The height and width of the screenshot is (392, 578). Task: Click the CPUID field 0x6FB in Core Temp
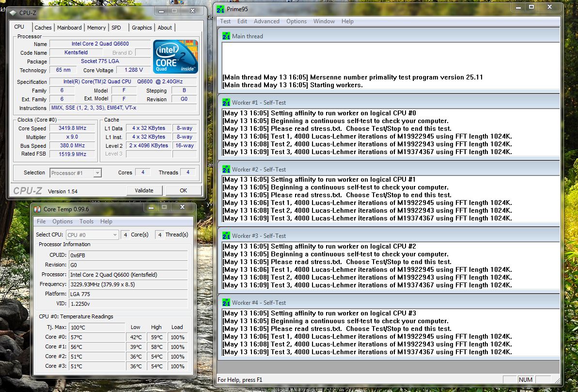128,255
